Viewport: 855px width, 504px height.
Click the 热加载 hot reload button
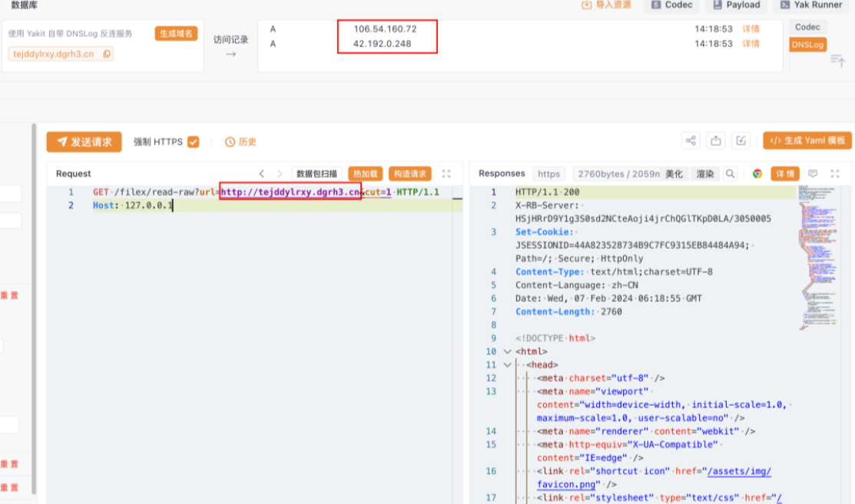tap(366, 174)
